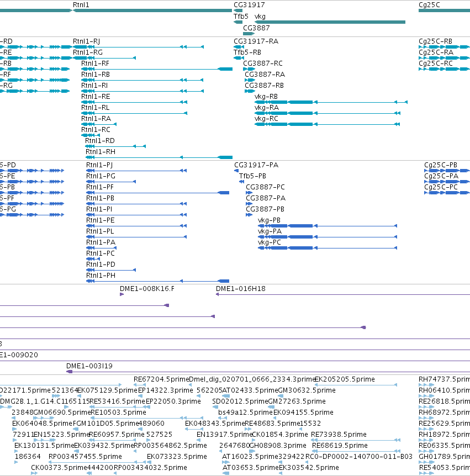
Task: Click the Rtnl1-RF transcript label
Action: pyautogui.click(x=95, y=64)
